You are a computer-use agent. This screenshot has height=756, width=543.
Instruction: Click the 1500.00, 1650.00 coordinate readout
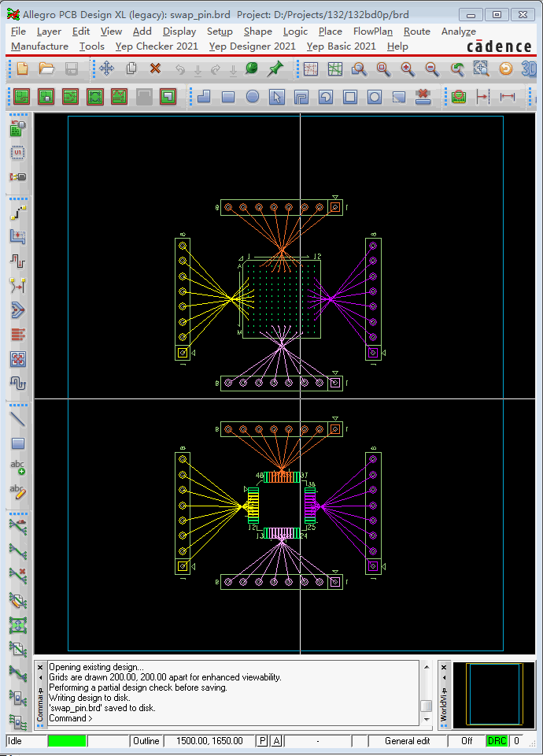209,741
